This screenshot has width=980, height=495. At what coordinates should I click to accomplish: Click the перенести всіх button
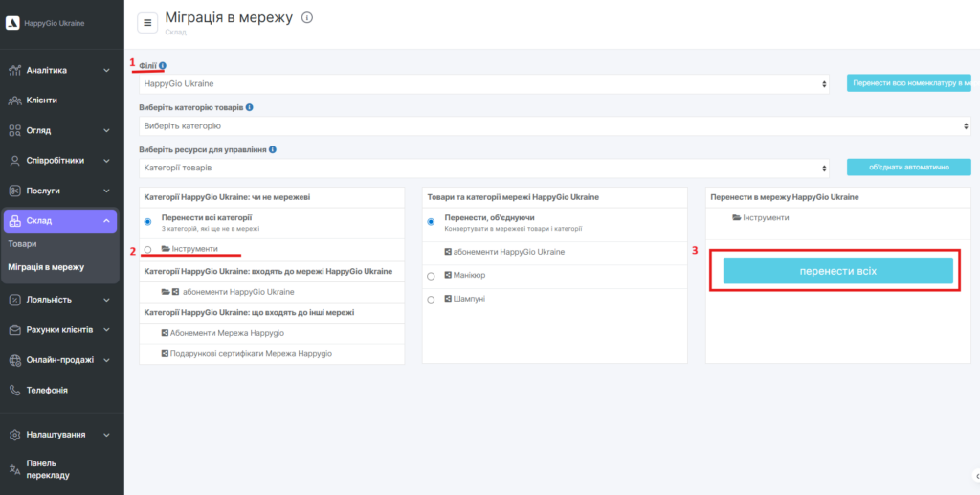[837, 271]
